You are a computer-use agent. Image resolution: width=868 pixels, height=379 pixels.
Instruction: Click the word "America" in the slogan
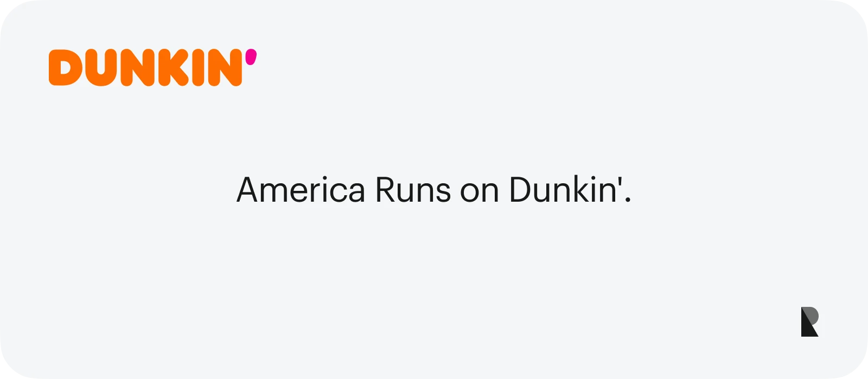point(301,190)
